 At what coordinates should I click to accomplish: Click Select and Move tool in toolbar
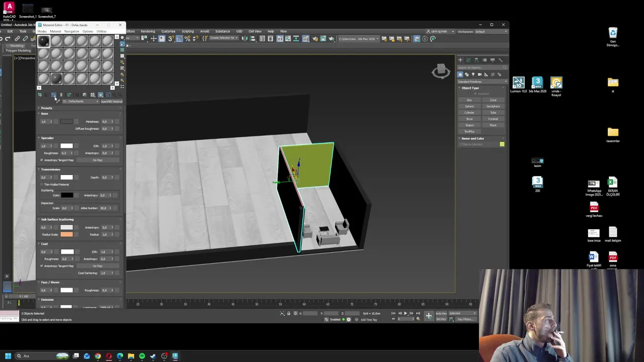point(153,39)
